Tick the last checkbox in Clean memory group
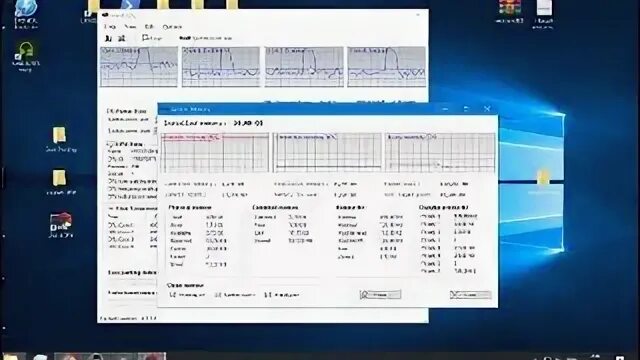 [x=268, y=295]
